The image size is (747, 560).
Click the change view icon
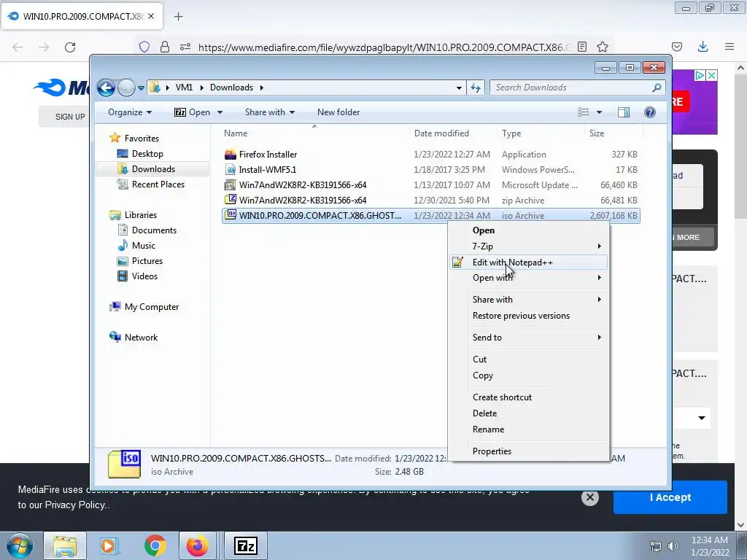584,112
